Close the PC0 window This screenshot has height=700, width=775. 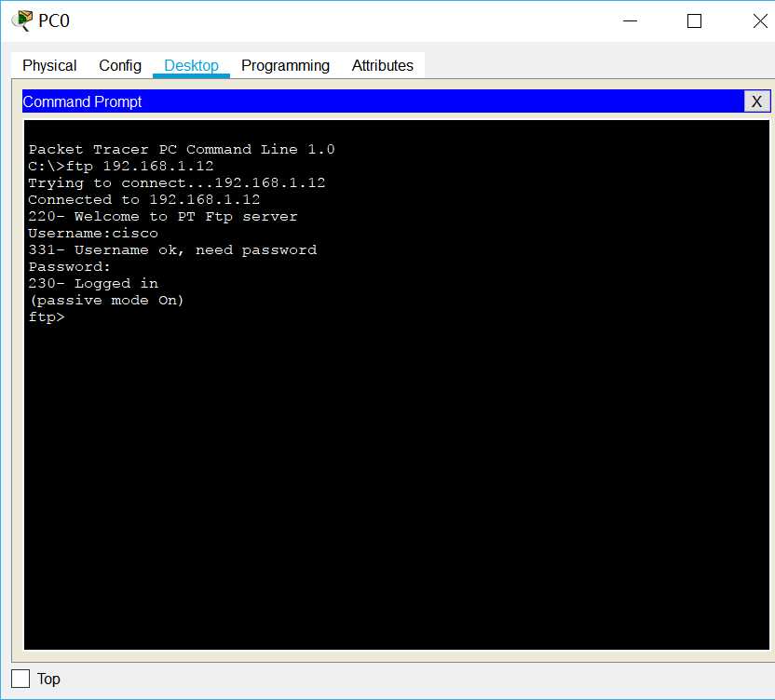point(760,20)
